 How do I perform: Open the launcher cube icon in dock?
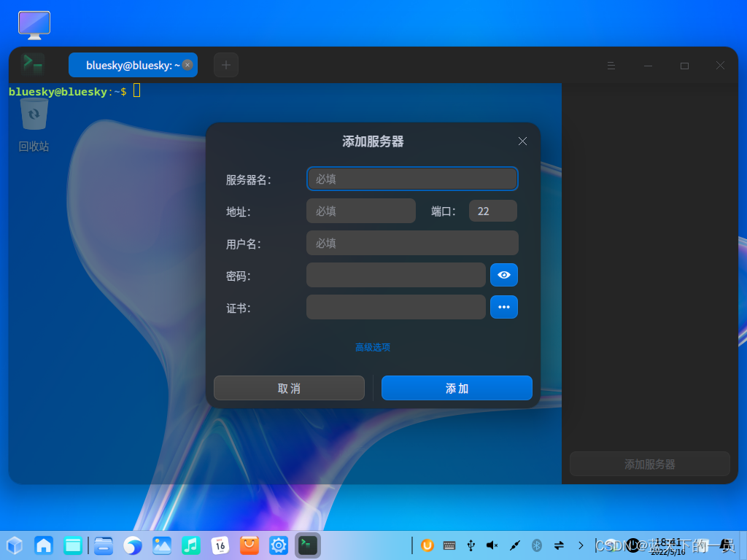[x=15, y=545]
